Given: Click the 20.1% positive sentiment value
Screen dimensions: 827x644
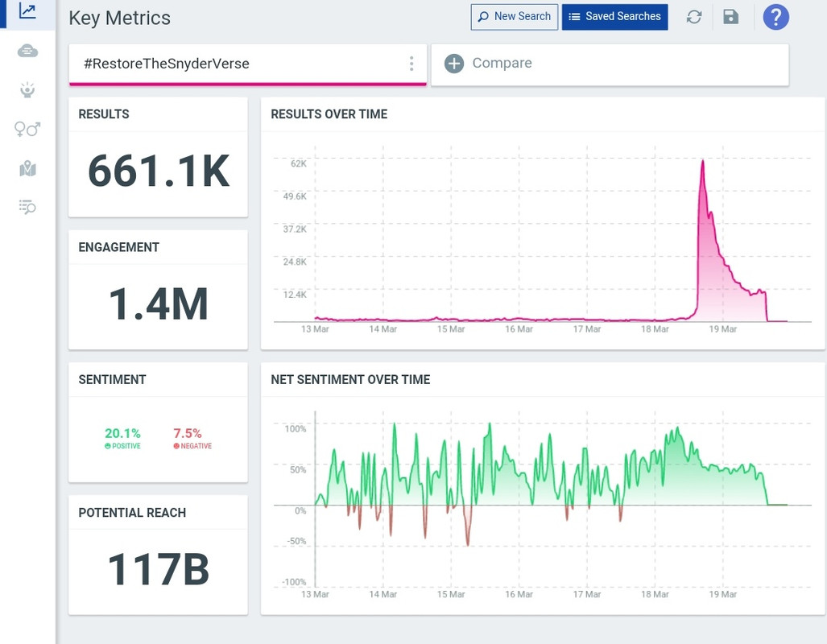Looking at the screenshot, I should 122,433.
